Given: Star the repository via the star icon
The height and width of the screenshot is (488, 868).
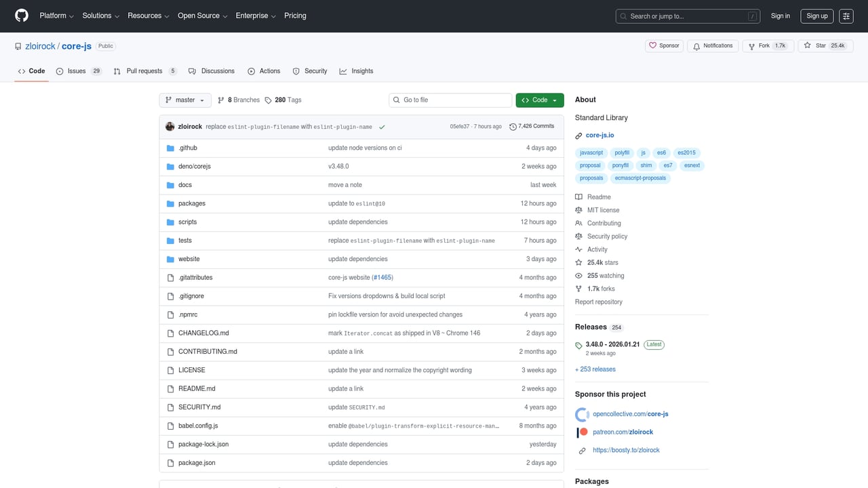Looking at the screenshot, I should 807,45.
